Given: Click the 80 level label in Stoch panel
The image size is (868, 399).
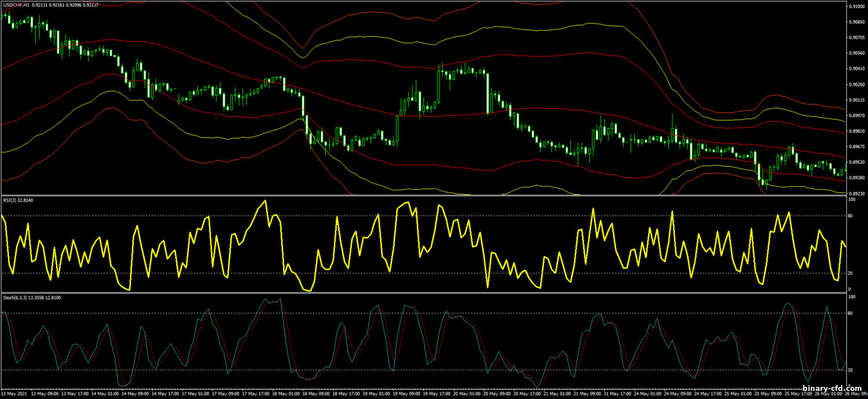Looking at the screenshot, I should (x=851, y=313).
